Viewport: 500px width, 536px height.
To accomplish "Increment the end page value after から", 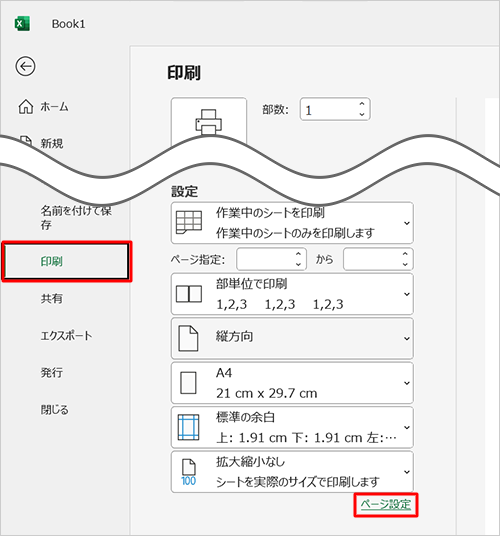I will 405,254.
